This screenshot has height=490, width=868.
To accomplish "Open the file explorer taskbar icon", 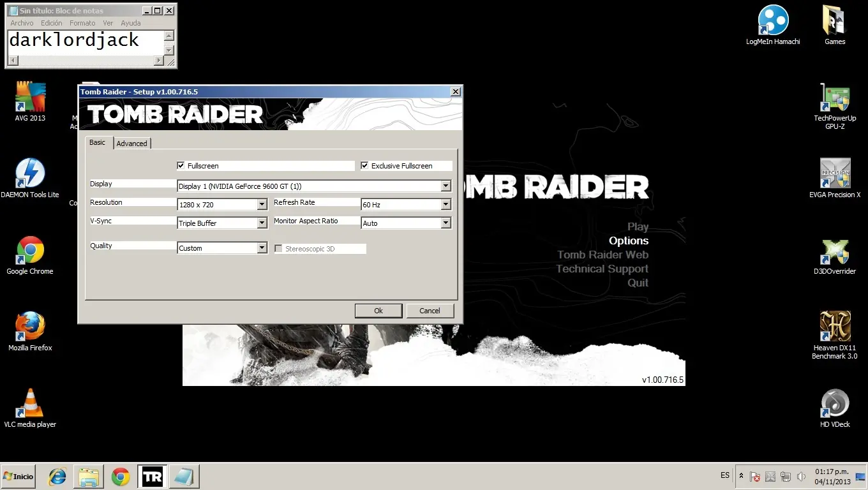I will [x=89, y=477].
